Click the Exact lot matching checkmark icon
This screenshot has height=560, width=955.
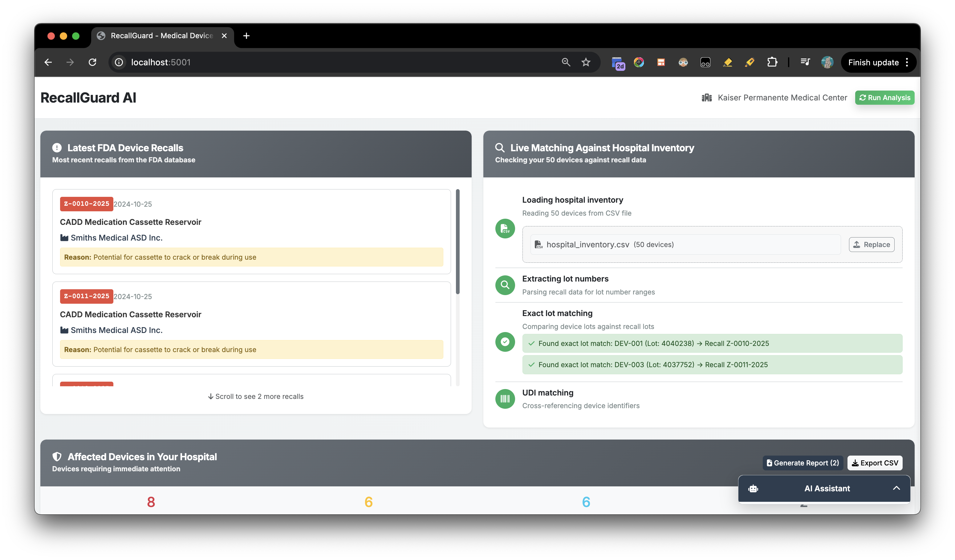tap(505, 342)
